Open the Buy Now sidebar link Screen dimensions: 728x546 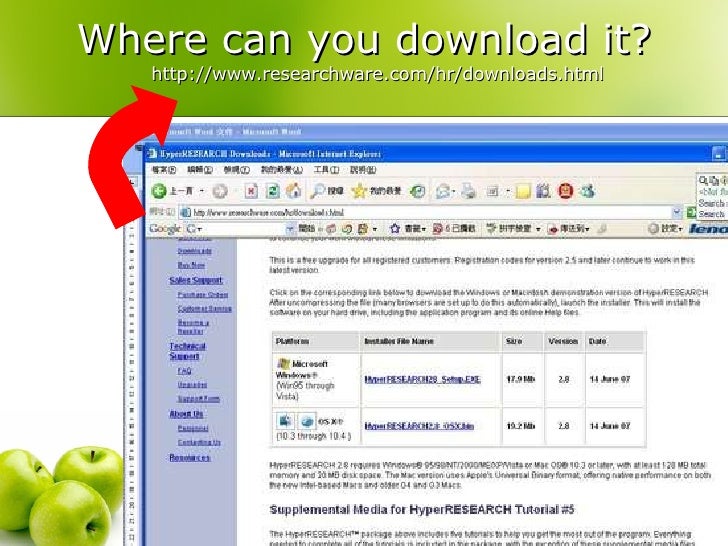(191, 265)
